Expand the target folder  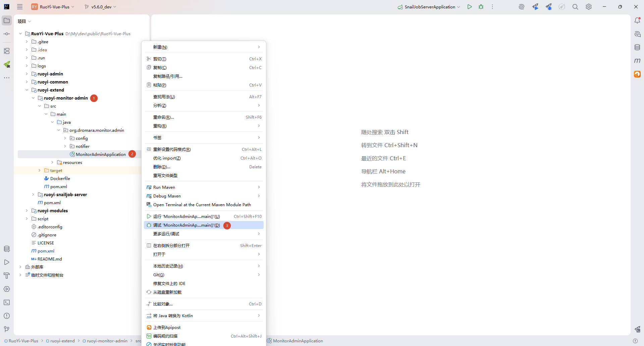pyautogui.click(x=40, y=170)
